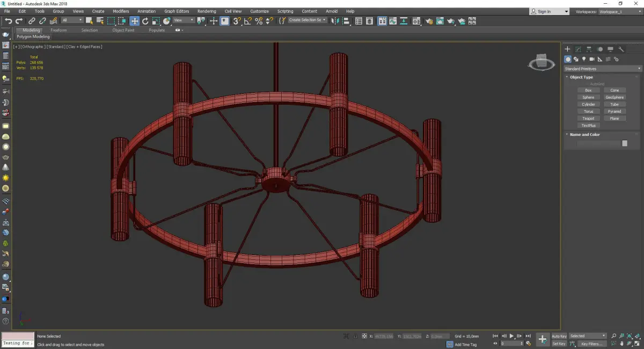Viewport: 644px width, 349px height.
Task: Switch to the Motion command panel tab
Action: [600, 49]
